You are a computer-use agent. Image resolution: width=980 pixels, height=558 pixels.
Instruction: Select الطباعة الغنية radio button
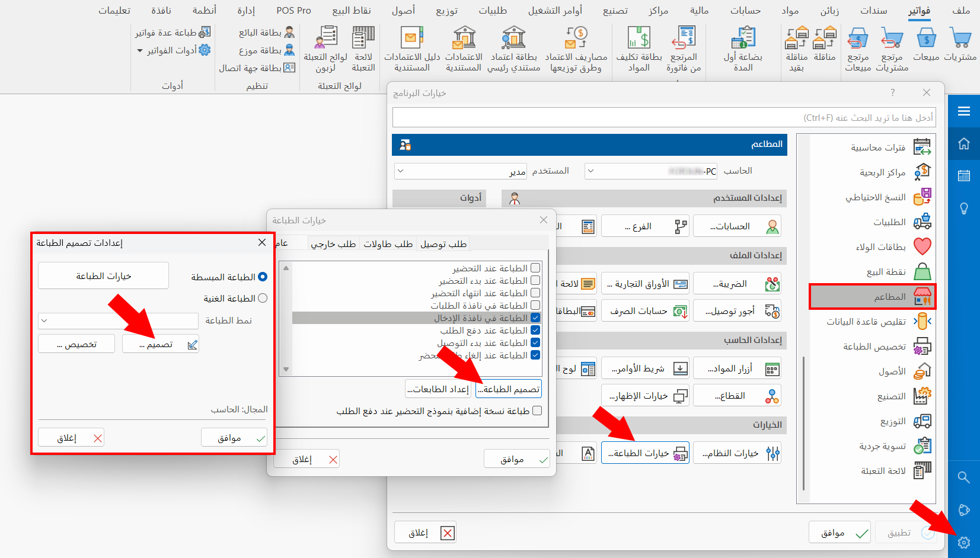coord(263,299)
